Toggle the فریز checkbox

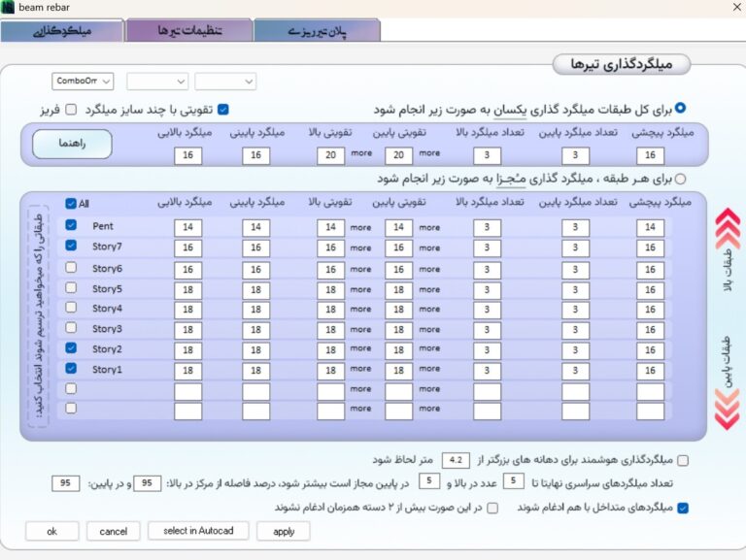coord(71,110)
